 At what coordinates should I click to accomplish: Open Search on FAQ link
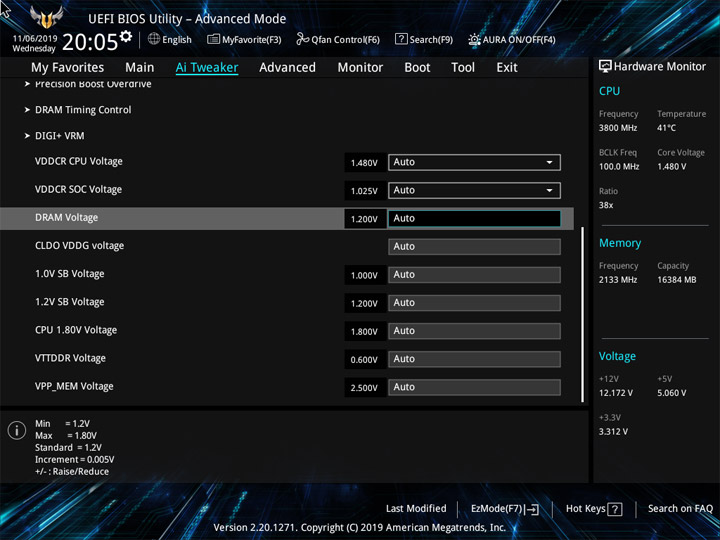pos(680,508)
